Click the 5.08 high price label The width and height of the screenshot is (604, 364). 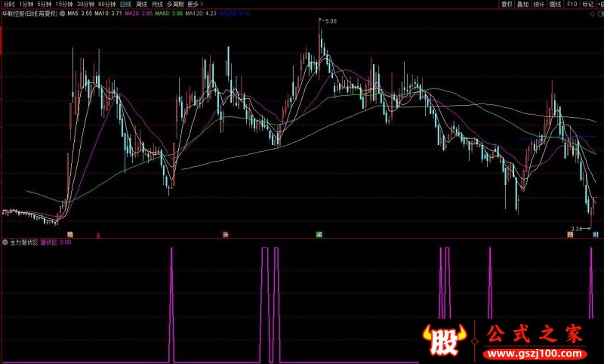(330, 22)
